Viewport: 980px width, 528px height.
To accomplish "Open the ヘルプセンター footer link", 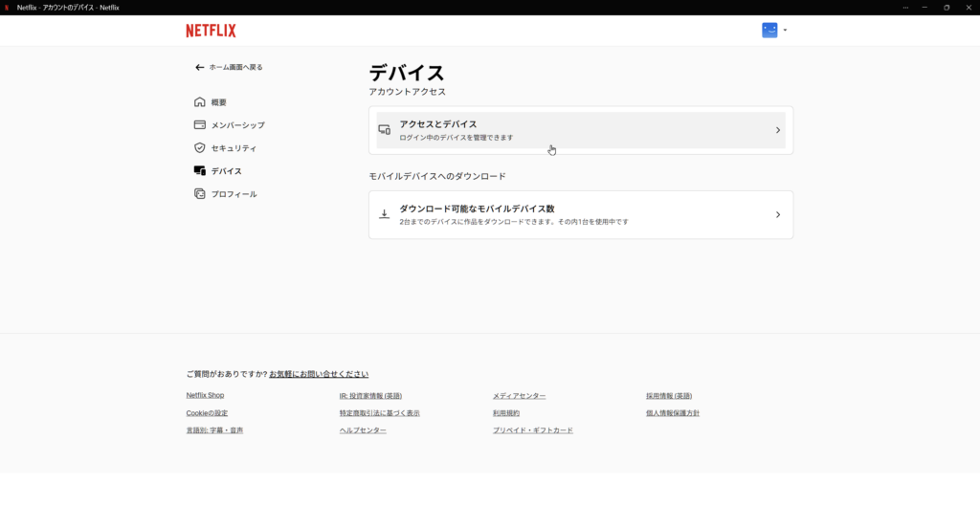I will coord(363,430).
